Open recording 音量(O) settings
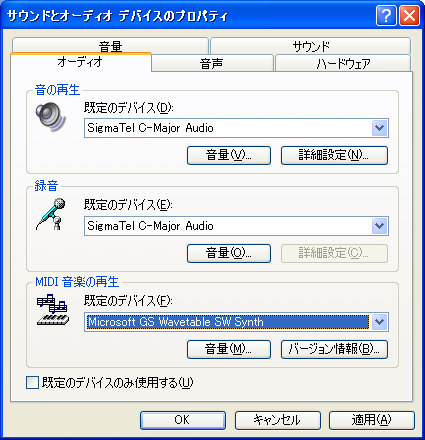This screenshot has width=425, height=440. pyautogui.click(x=229, y=253)
